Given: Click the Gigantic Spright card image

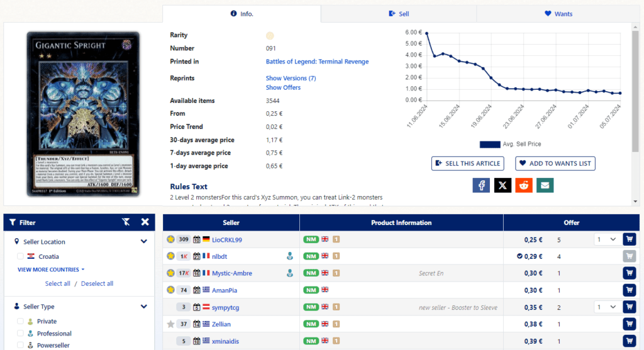Looking at the screenshot, I should [x=84, y=114].
